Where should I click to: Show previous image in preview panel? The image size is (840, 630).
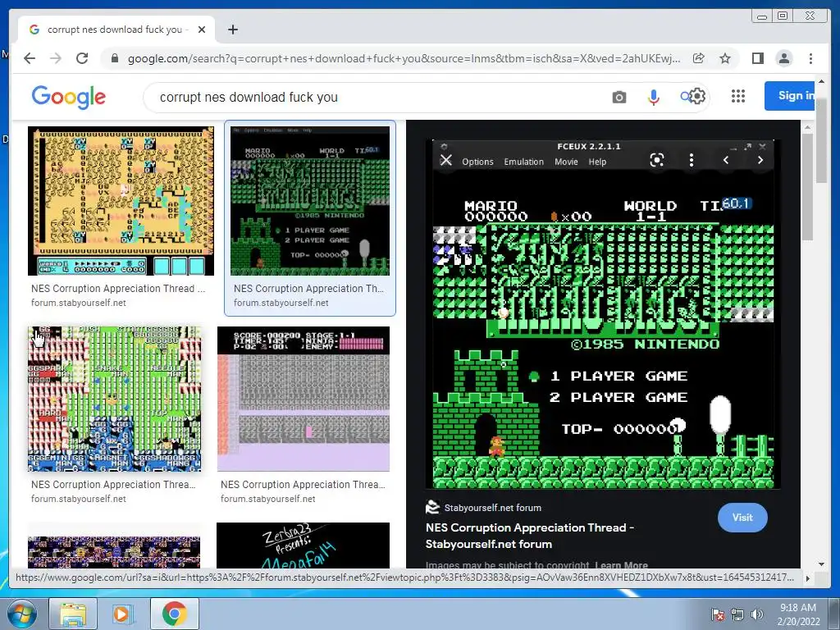coord(726,160)
